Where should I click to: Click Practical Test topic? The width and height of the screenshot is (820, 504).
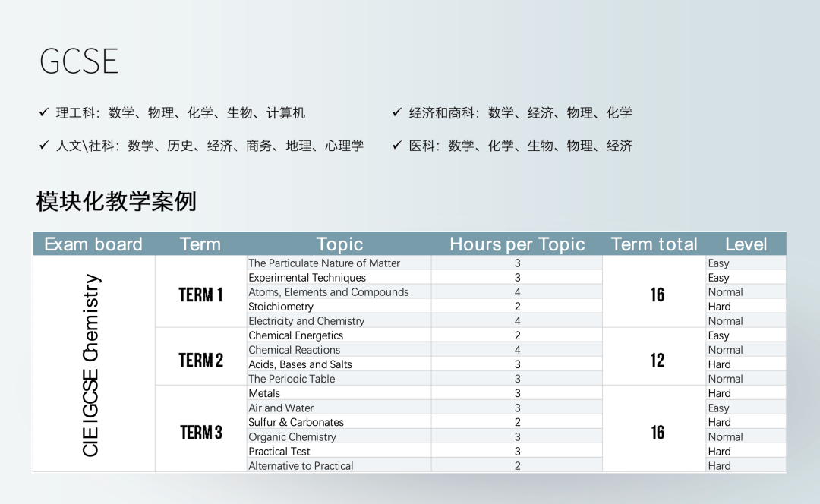[x=279, y=451]
